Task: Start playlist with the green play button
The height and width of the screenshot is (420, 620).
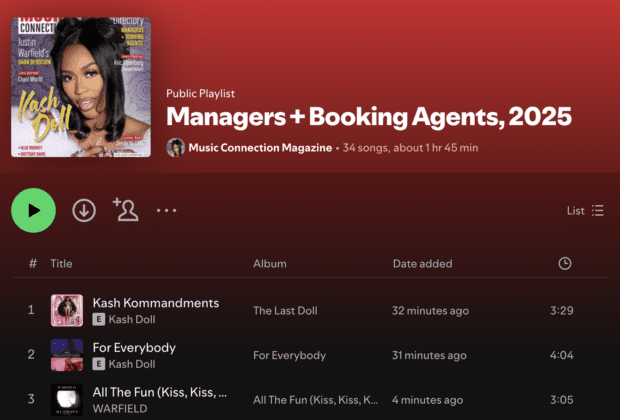Action: point(34,210)
